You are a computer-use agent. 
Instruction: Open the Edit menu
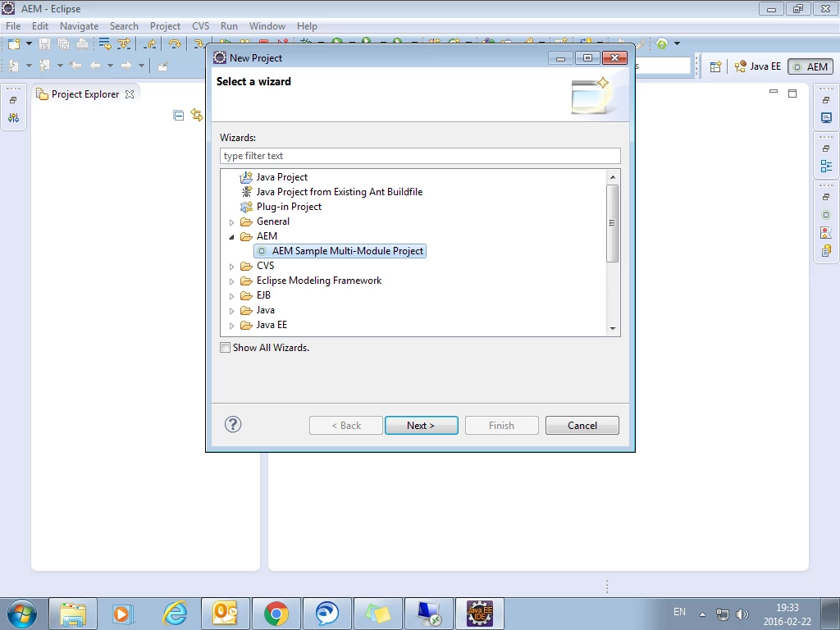(x=40, y=25)
